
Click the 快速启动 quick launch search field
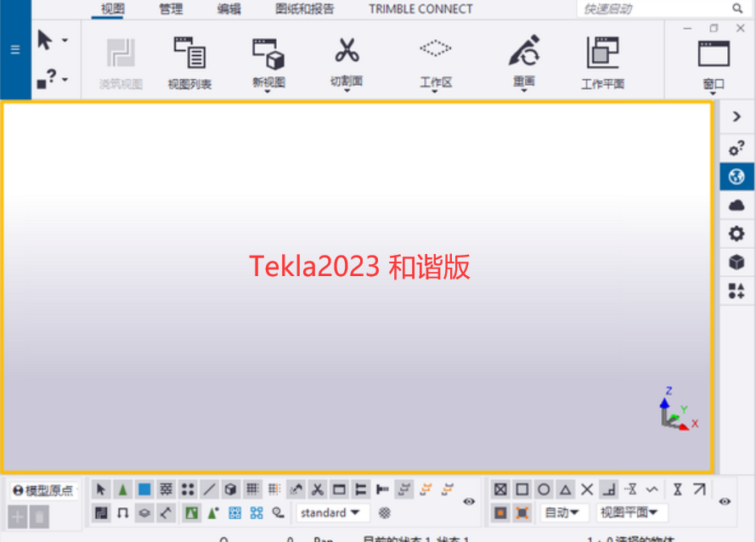[x=655, y=8]
